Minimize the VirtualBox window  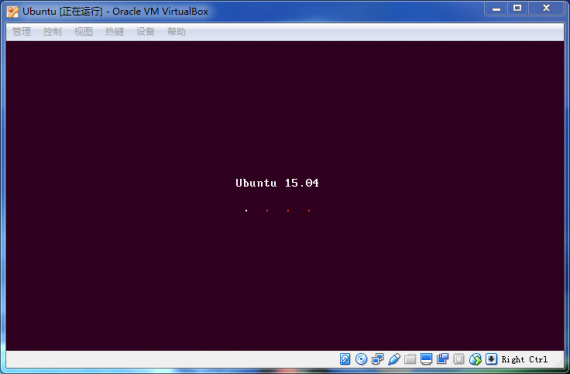[497, 9]
